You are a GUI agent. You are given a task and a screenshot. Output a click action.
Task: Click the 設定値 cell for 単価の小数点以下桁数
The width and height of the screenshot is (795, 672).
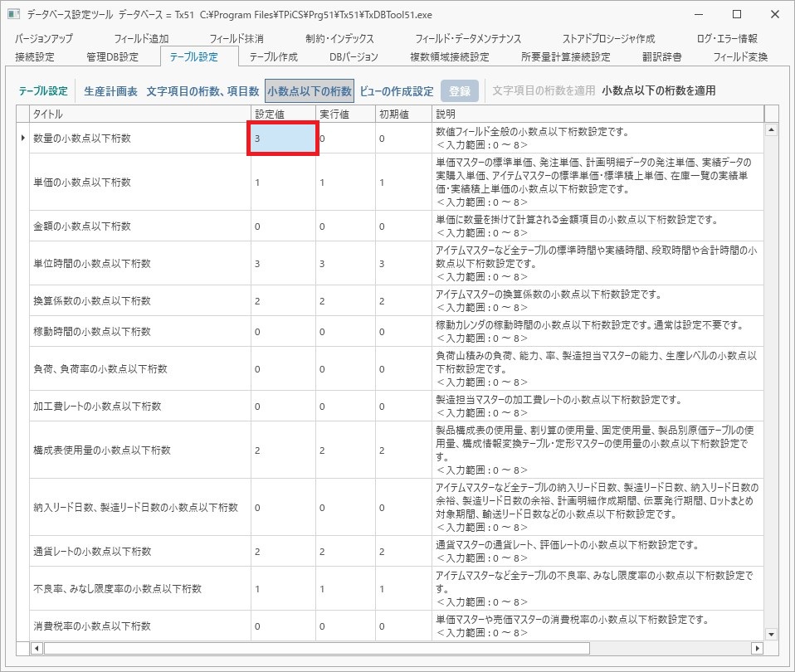(x=283, y=182)
